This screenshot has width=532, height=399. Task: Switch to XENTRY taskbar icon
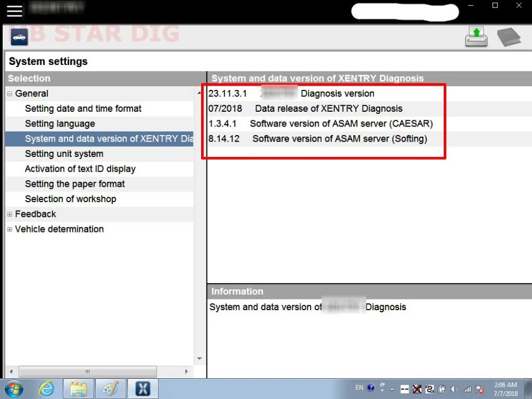143,389
